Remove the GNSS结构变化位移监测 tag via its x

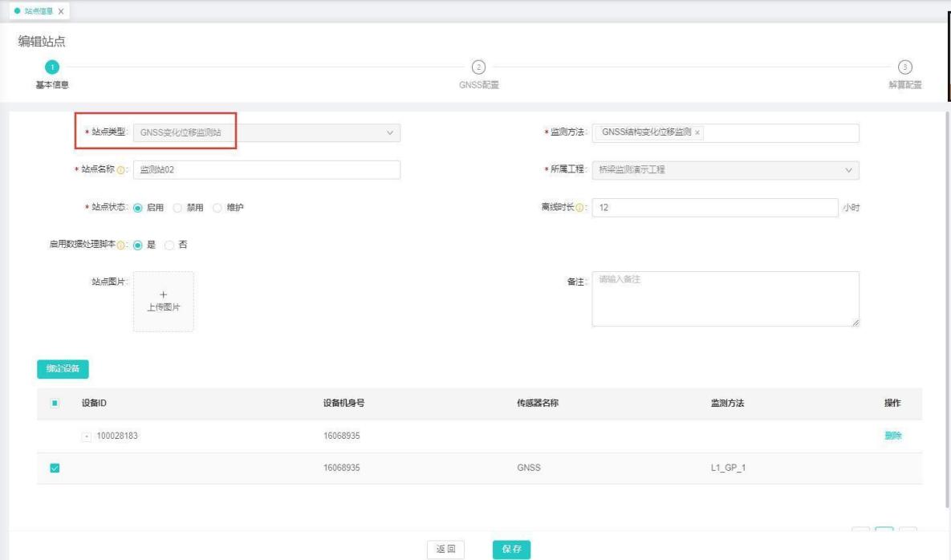pos(697,133)
